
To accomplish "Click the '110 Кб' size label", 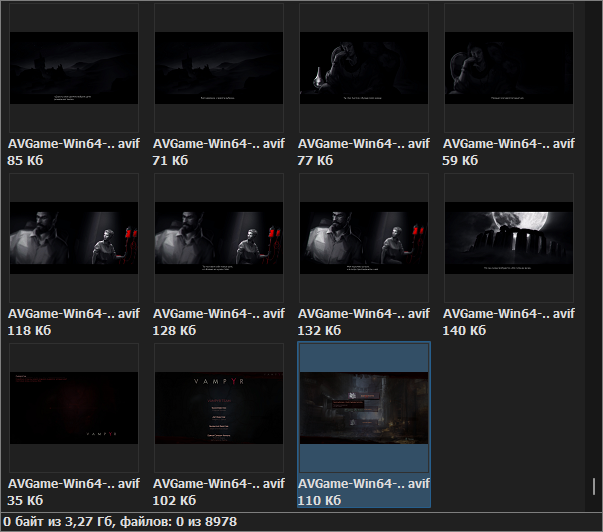I will pyautogui.click(x=319, y=500).
